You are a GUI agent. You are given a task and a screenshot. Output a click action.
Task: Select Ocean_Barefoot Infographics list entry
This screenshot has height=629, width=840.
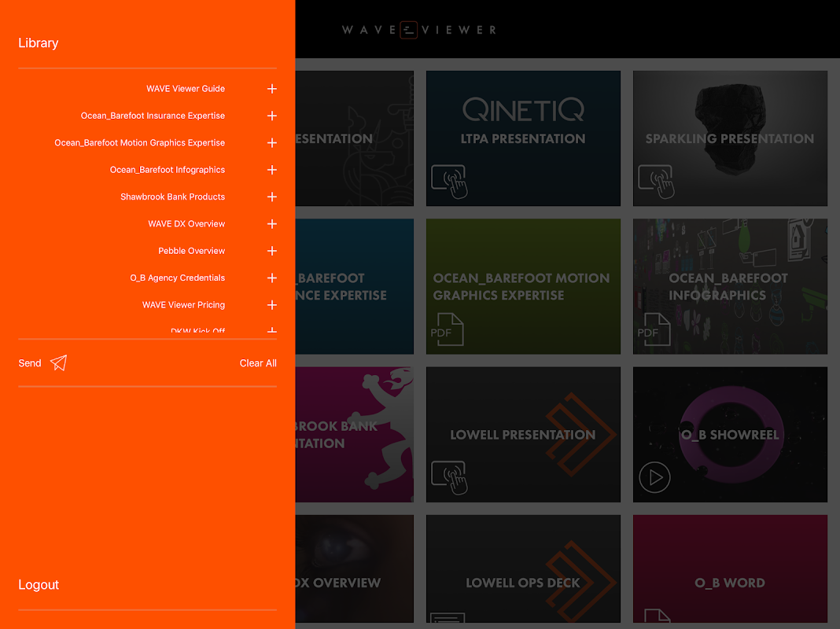(168, 170)
